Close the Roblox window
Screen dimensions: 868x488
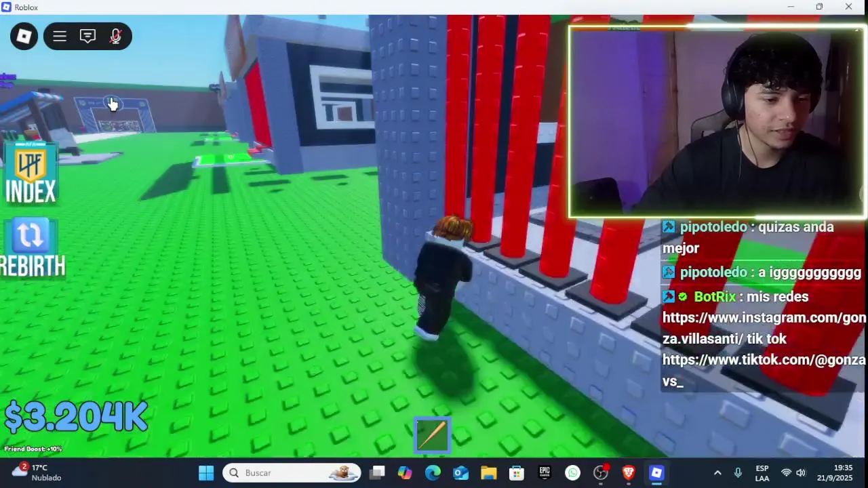848,7
